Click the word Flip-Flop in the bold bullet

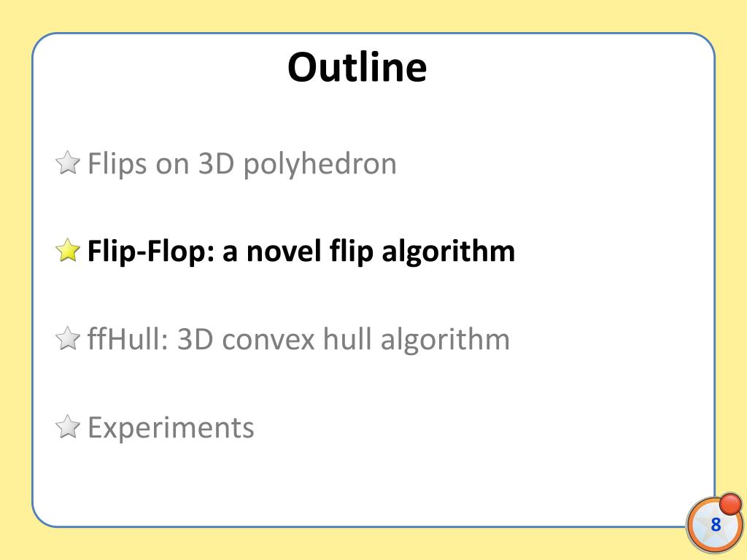pyautogui.click(x=151, y=252)
